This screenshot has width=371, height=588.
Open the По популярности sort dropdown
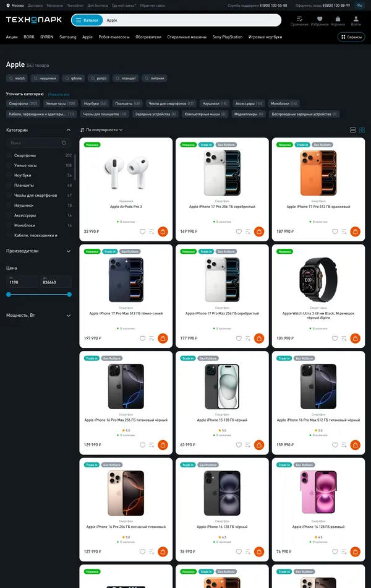pos(101,130)
